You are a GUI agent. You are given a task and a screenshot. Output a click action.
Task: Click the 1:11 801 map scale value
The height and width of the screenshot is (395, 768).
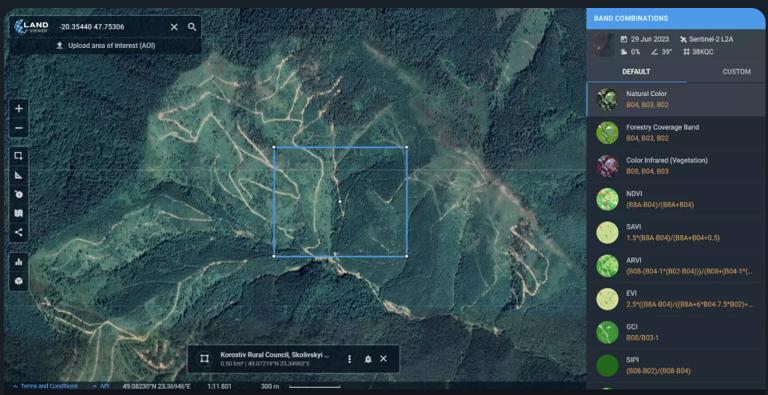pos(219,386)
